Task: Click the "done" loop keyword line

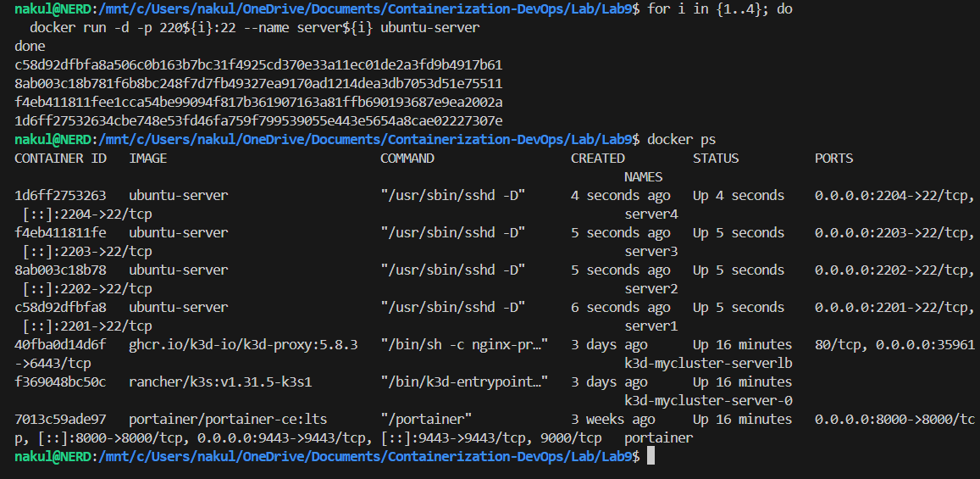Action: tap(30, 47)
